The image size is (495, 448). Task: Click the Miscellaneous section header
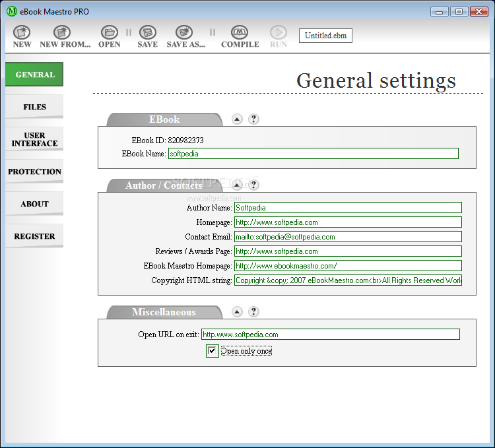tap(164, 312)
